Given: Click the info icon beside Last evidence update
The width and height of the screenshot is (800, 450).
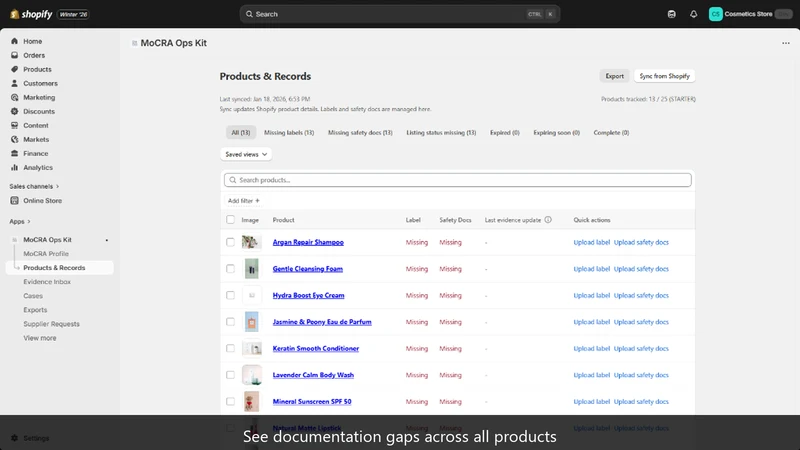Looking at the screenshot, I should [x=548, y=220].
